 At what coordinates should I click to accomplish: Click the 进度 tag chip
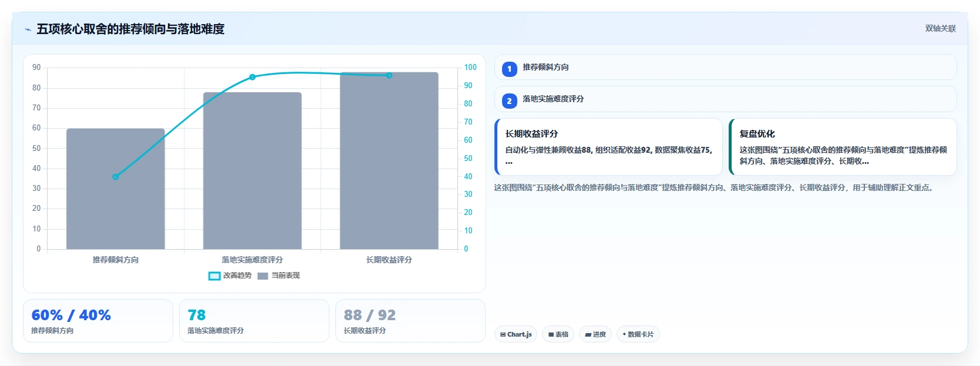coord(595,334)
